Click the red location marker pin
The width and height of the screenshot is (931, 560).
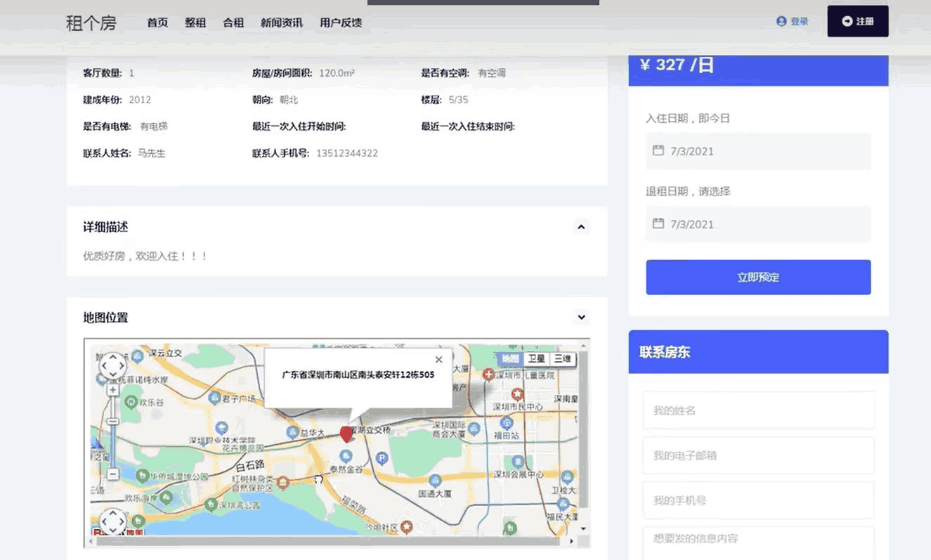[x=346, y=434]
